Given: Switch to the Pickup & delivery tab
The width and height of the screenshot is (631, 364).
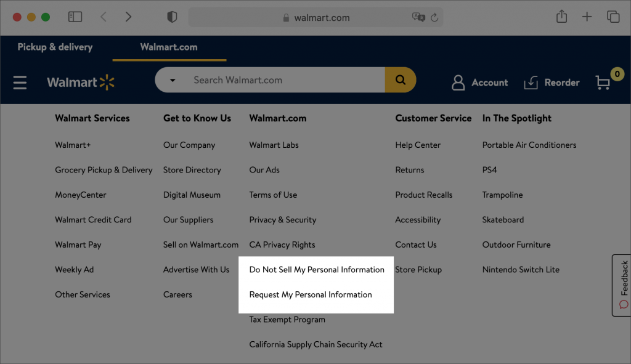Looking at the screenshot, I should [x=55, y=47].
